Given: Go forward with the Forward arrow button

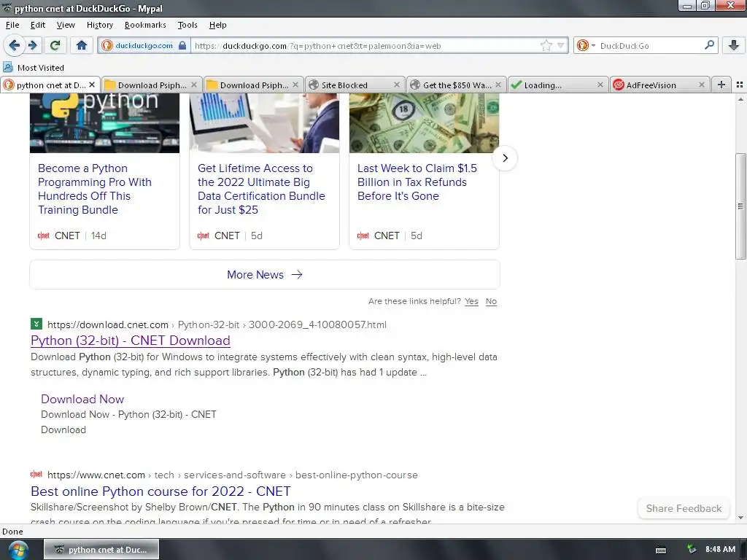Looking at the screenshot, I should 33,45.
